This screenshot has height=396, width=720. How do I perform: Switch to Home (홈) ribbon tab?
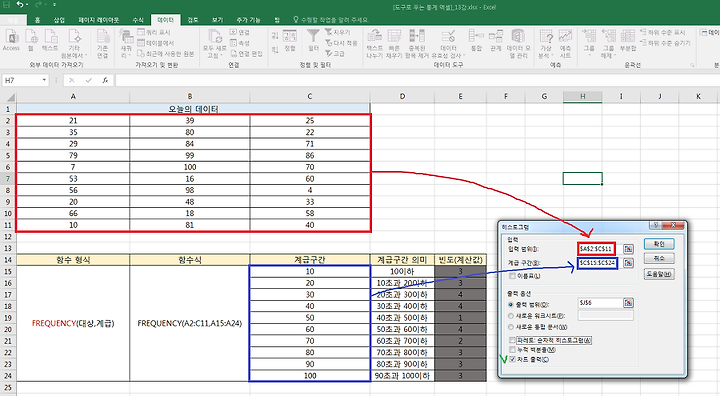click(x=37, y=20)
